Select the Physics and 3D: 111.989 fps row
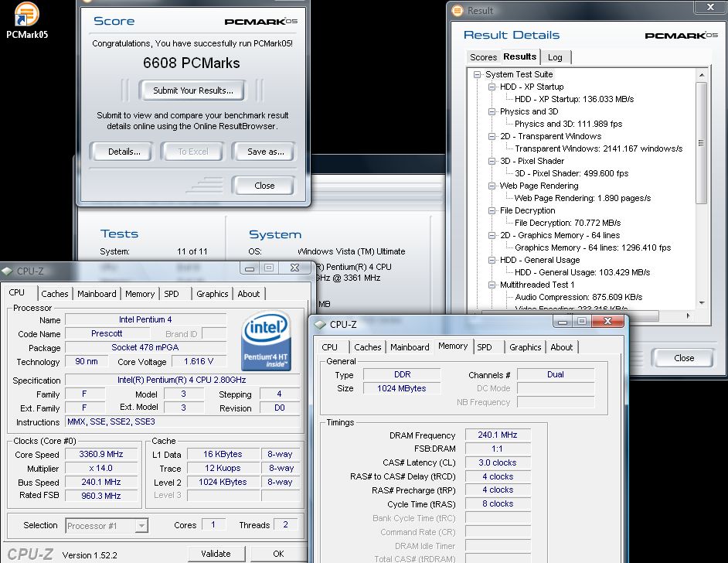728x563 pixels. point(568,124)
